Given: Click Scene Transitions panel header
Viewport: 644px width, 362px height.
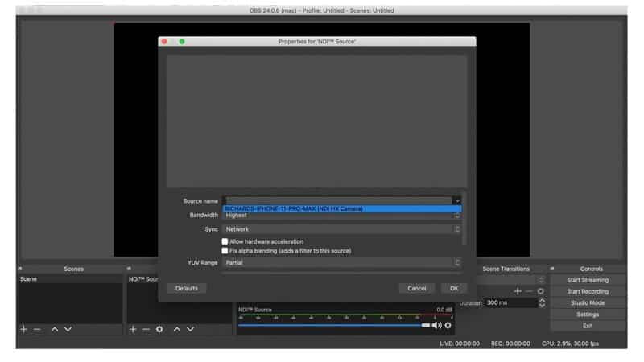Looking at the screenshot, I should click(506, 269).
